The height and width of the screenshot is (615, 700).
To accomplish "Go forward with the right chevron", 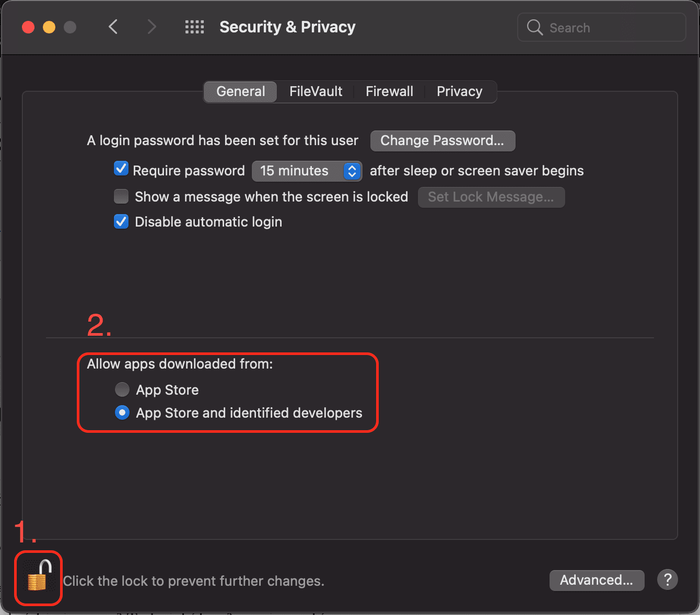I will (x=151, y=27).
